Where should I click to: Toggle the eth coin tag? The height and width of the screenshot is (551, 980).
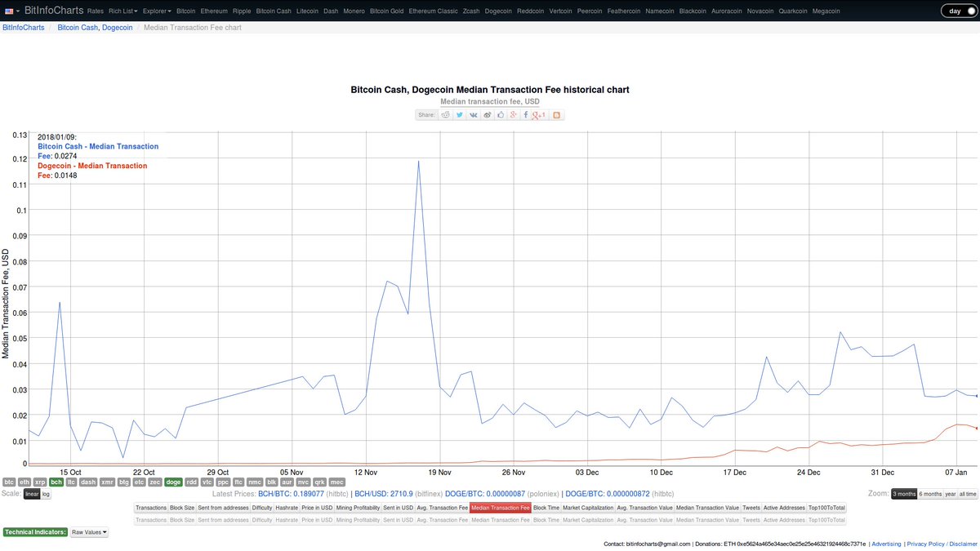24,482
